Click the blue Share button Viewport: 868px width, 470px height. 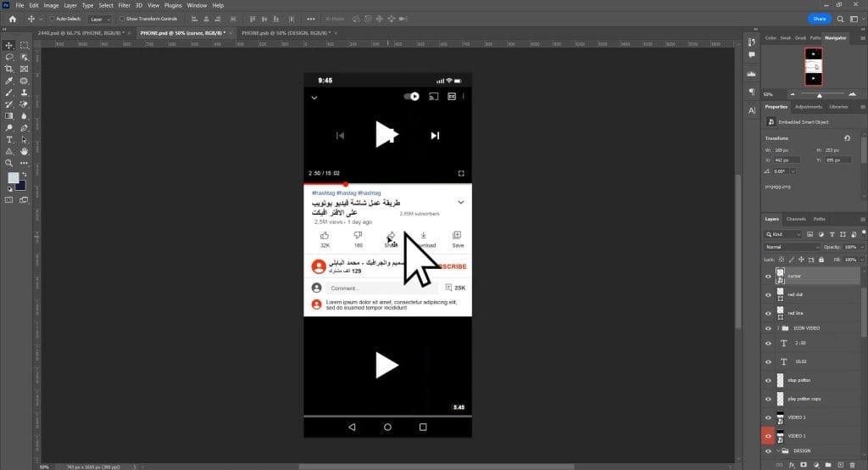[x=820, y=19]
